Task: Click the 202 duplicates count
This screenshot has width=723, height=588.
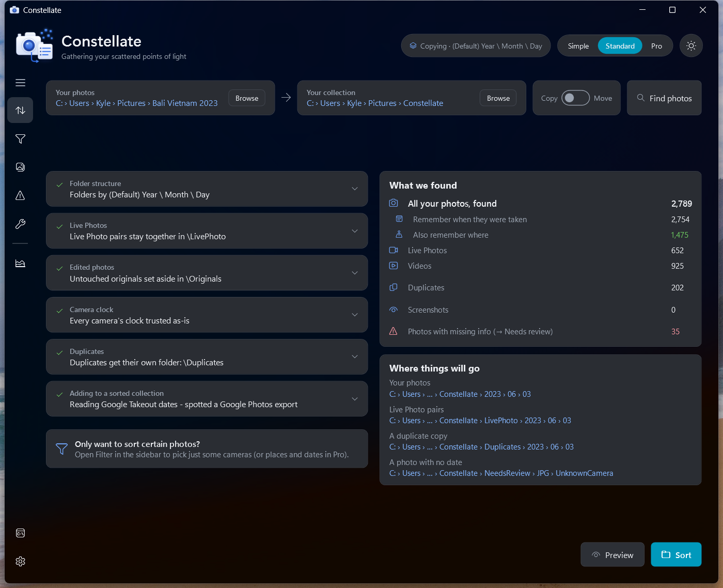Action: pos(677,287)
